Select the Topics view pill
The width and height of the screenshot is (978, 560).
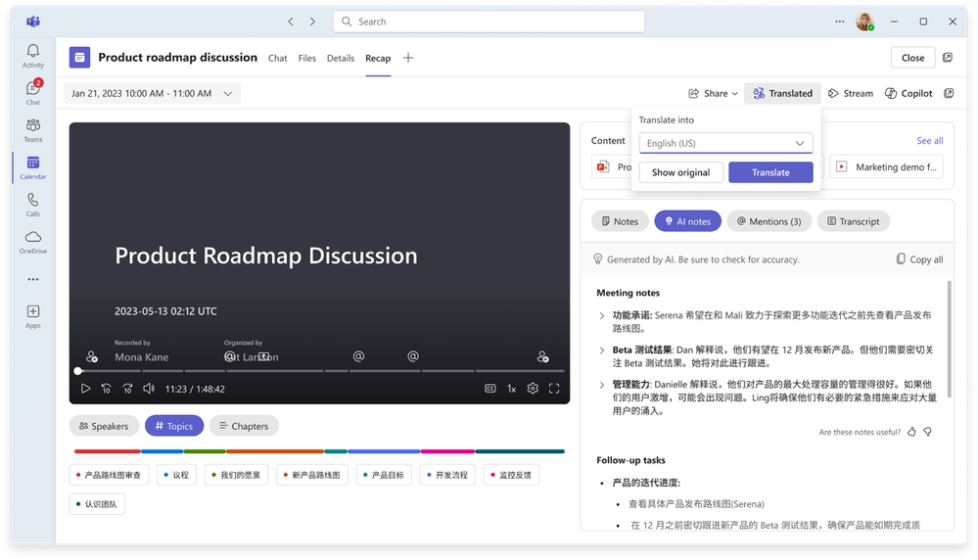(174, 426)
